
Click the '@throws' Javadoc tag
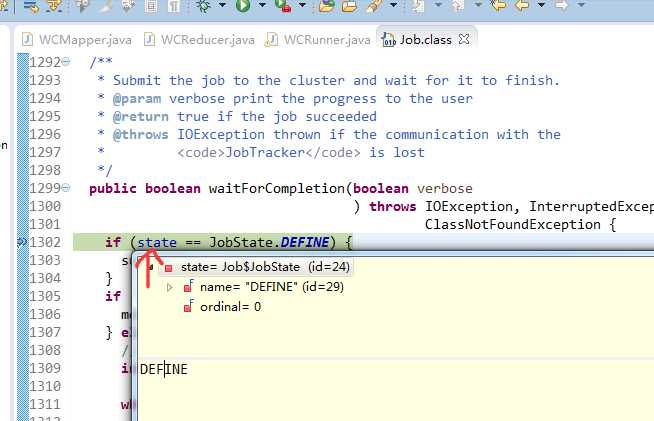coord(141,135)
